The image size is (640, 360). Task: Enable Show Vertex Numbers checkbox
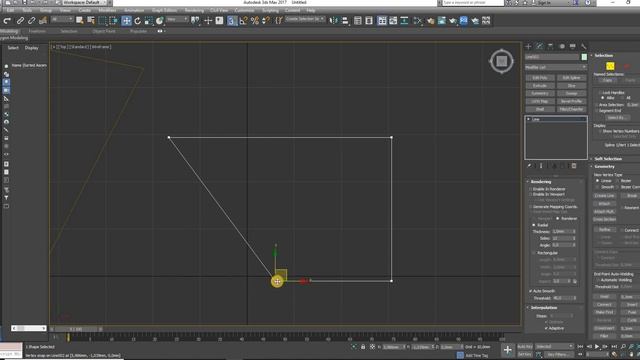coord(600,131)
